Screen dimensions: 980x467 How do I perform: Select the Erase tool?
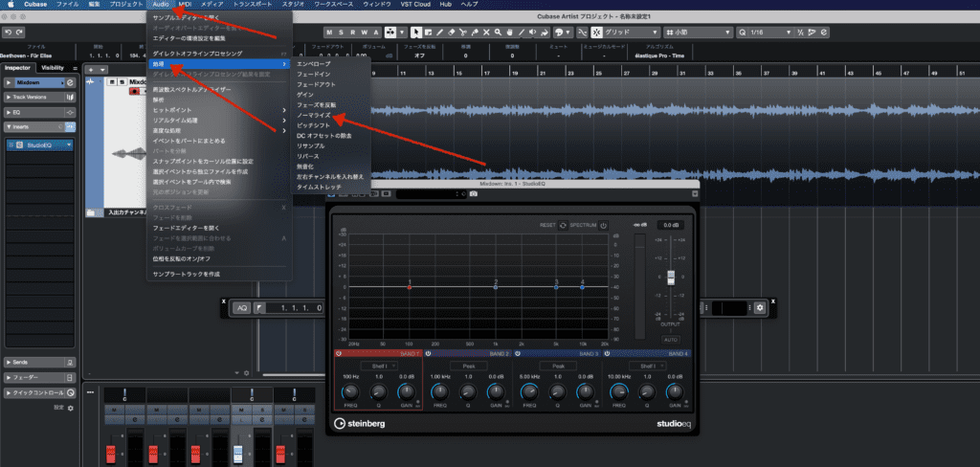click(x=452, y=32)
